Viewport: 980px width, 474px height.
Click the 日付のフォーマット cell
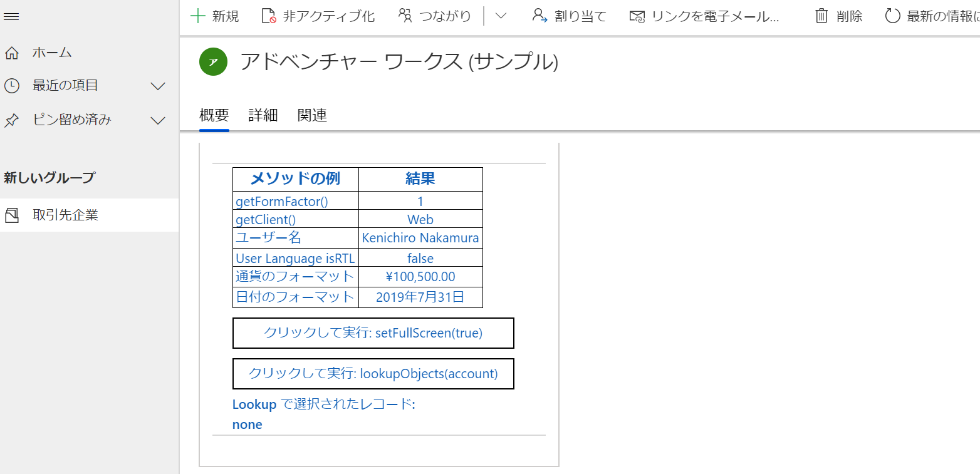click(296, 297)
